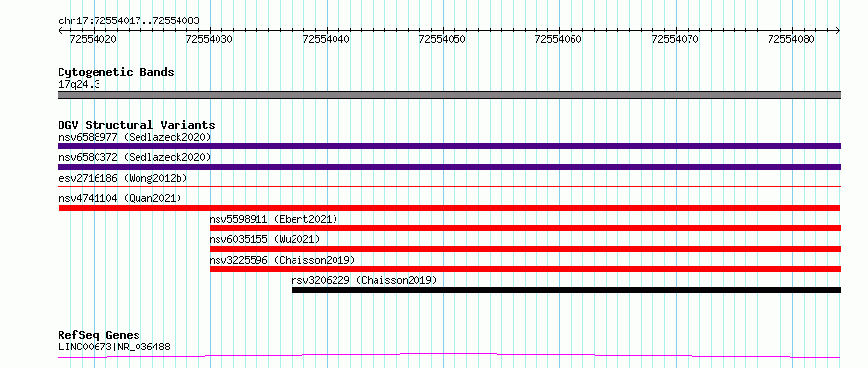
Task: Click ruler position 72554040
Action: (326, 39)
